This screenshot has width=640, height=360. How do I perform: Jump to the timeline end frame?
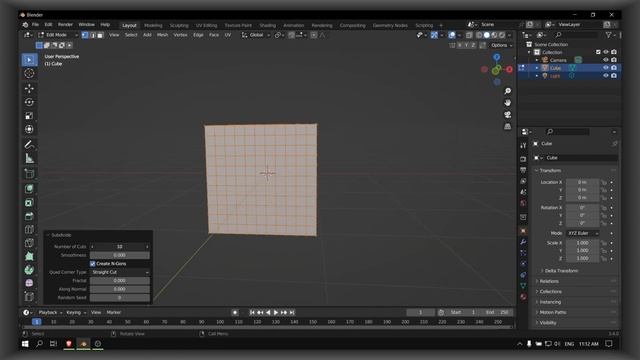pos(292,313)
